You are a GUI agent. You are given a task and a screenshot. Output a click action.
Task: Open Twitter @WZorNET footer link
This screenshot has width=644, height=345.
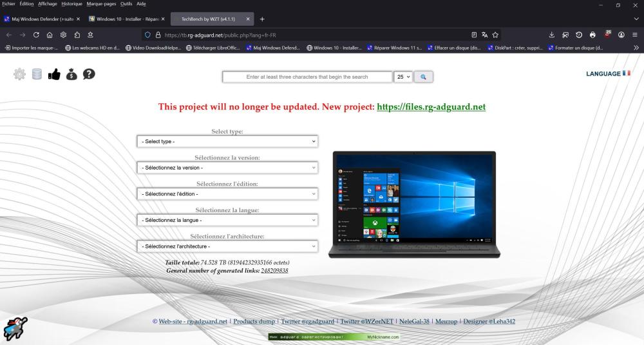coord(367,322)
